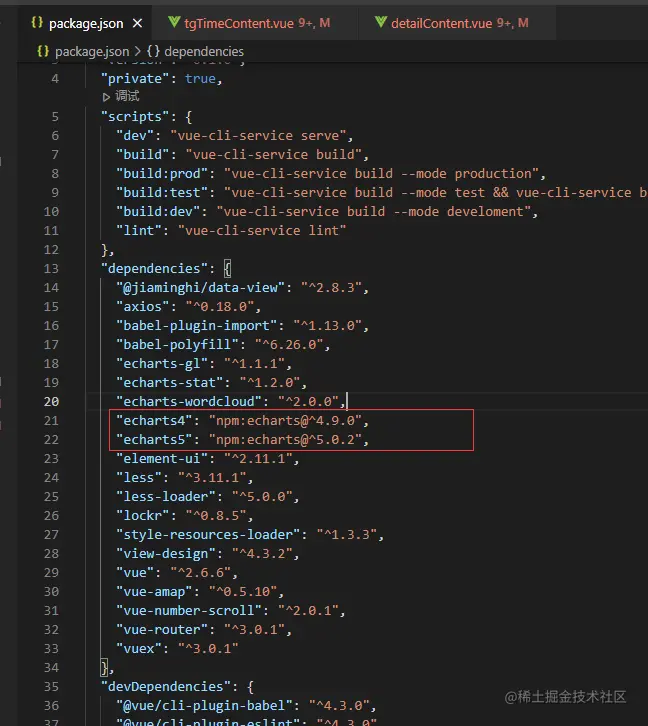Click the "dev" script key
Screen dimensions: 648x726
[x=136, y=136]
